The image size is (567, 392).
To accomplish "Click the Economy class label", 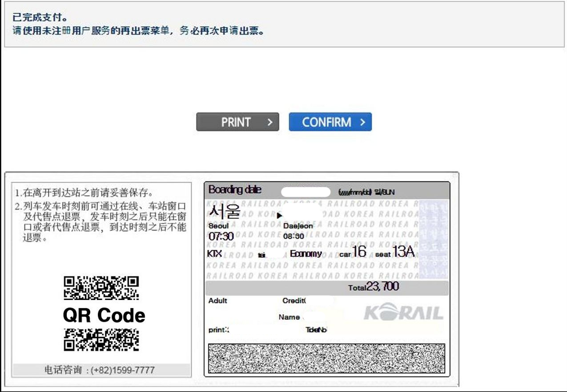I will point(306,254).
